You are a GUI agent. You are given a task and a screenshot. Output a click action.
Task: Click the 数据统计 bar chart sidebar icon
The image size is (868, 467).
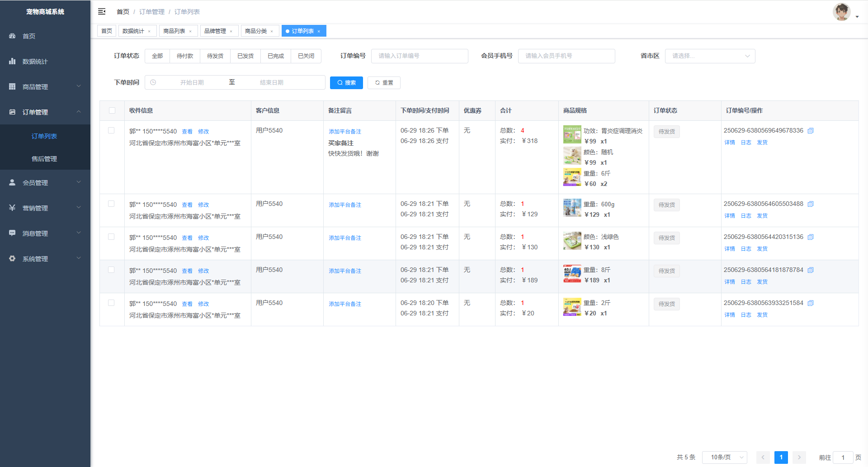[12, 61]
